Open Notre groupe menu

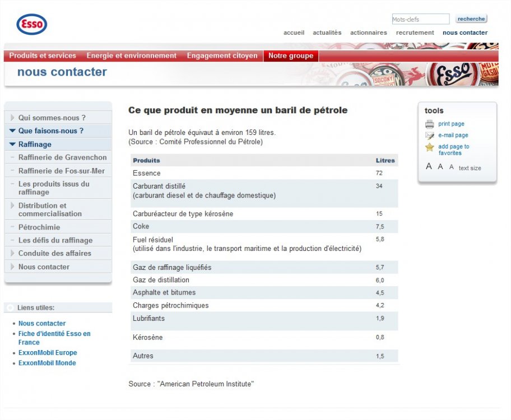coord(291,55)
